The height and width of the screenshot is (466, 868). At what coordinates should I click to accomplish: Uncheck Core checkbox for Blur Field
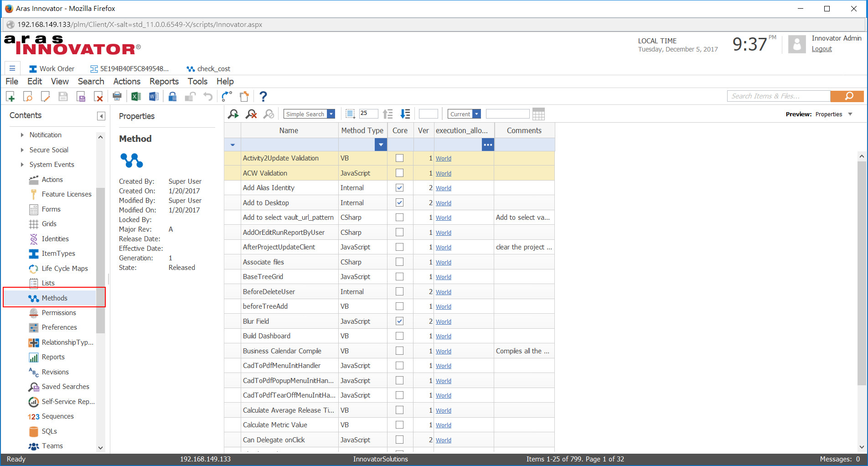click(399, 321)
